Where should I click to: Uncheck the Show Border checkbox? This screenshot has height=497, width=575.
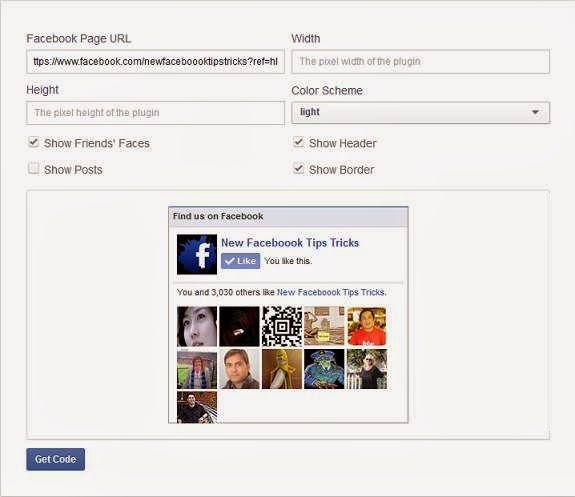(x=299, y=168)
